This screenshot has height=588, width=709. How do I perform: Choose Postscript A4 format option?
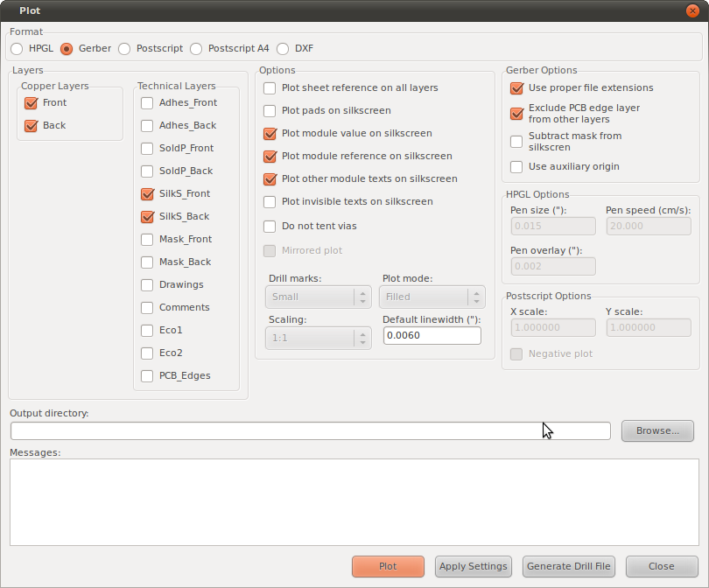(x=197, y=49)
